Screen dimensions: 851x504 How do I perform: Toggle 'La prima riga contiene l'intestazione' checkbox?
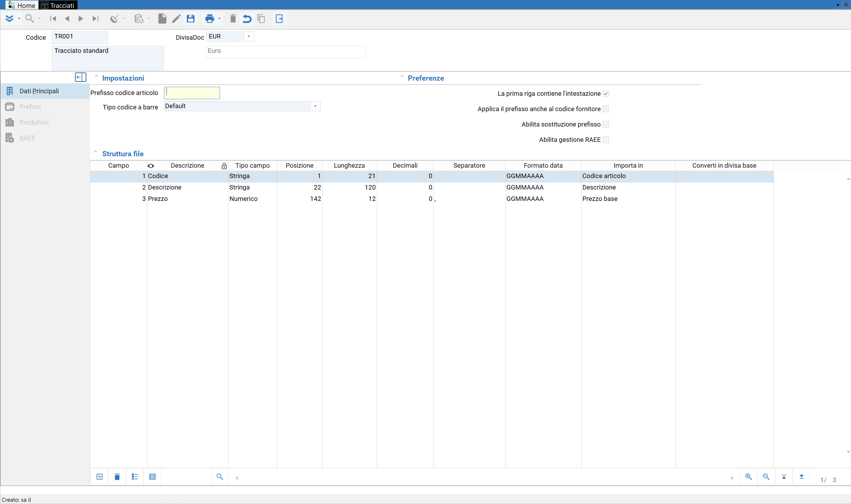point(606,94)
